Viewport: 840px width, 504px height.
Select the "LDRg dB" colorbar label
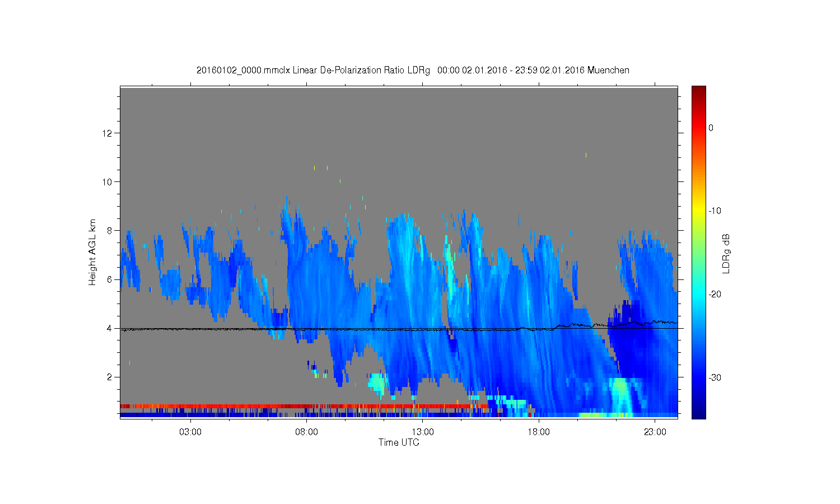(x=726, y=254)
